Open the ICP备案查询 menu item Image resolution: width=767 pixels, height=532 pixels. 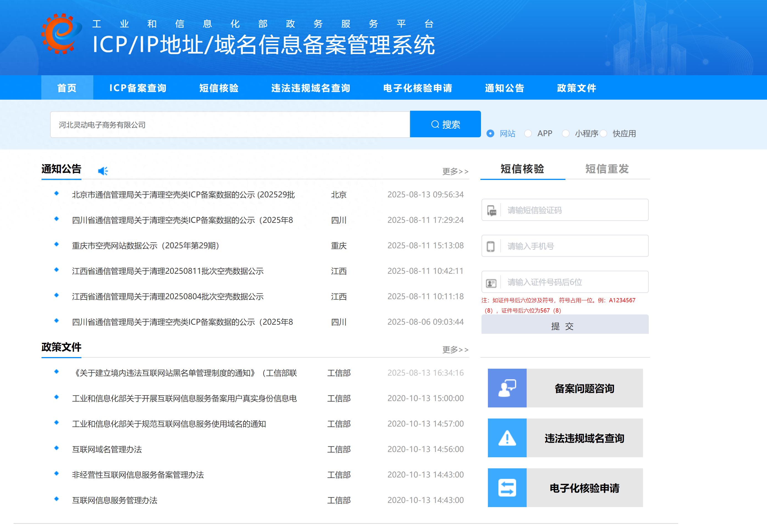pyautogui.click(x=138, y=88)
